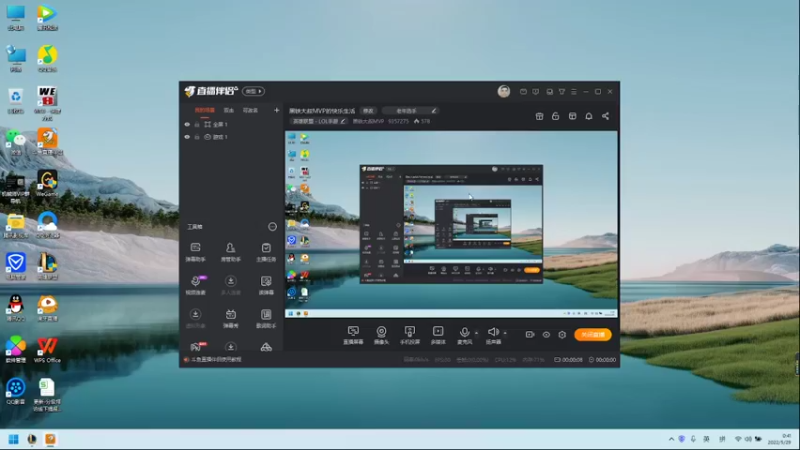This screenshot has height=450, width=800.
Task: Click the trophy icon in title bar
Action: click(562, 92)
